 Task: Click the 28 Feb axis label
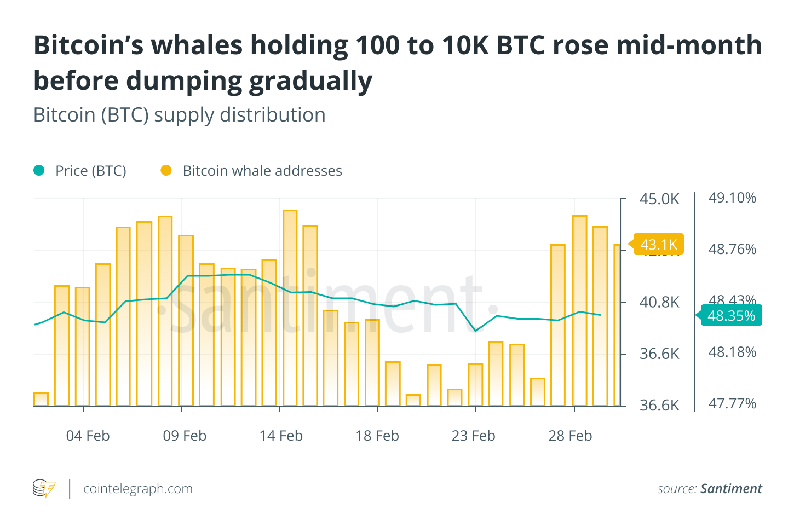pyautogui.click(x=570, y=436)
